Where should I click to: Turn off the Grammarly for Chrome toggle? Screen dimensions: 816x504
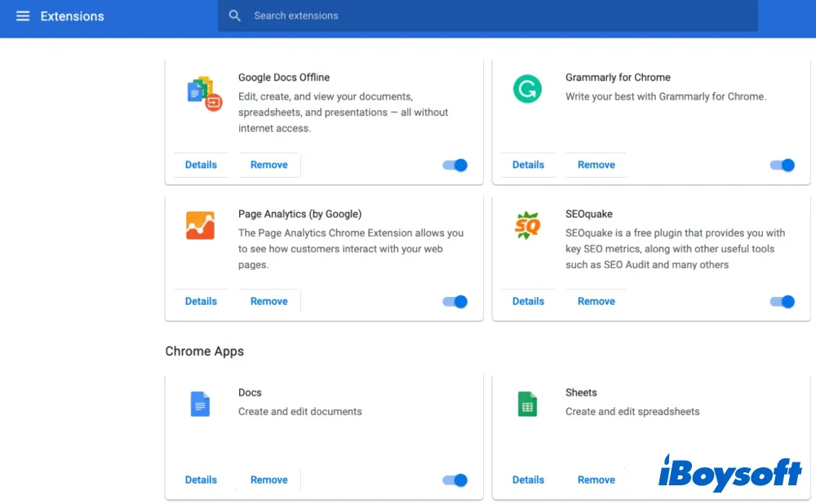(x=783, y=165)
